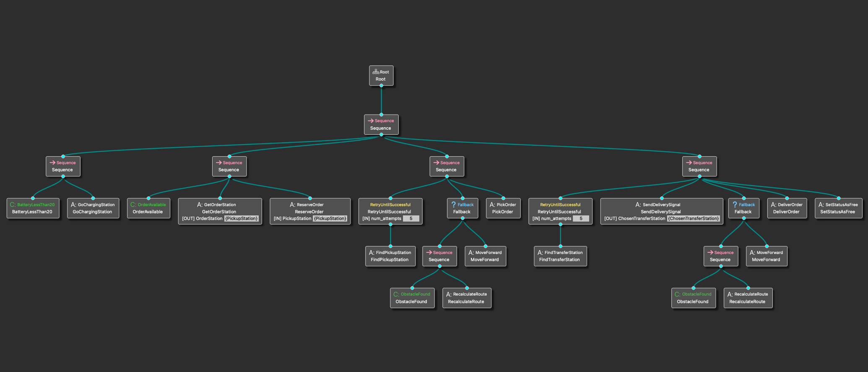Click the action icon on DeliverOrder
The image size is (868, 372).
(x=774, y=204)
